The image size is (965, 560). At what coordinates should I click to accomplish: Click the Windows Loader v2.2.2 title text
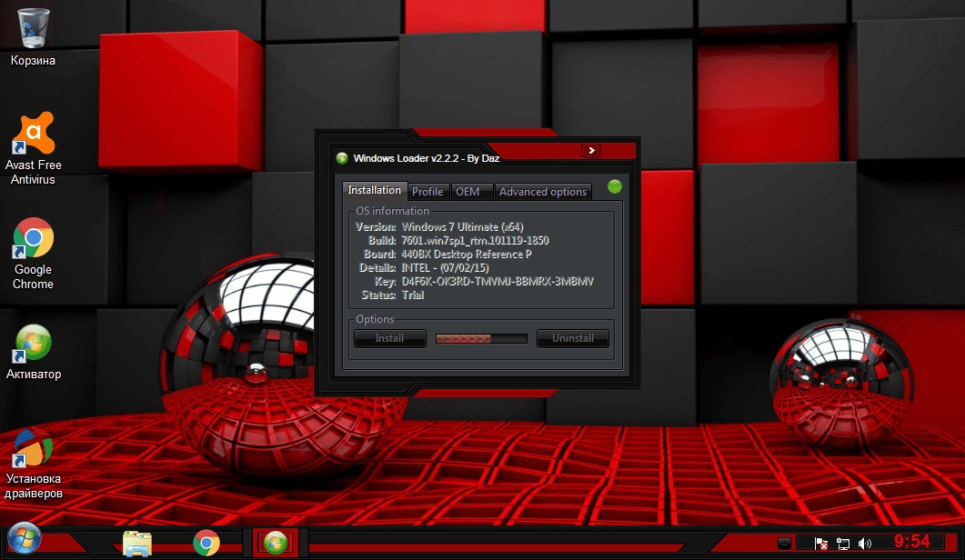[427, 158]
